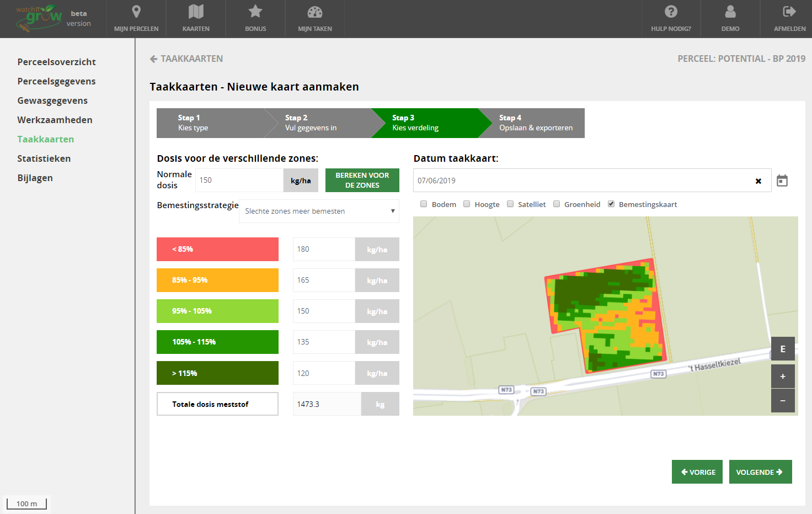Go to the Bonus star section
Screen dimensions: 812x514
(x=255, y=19)
